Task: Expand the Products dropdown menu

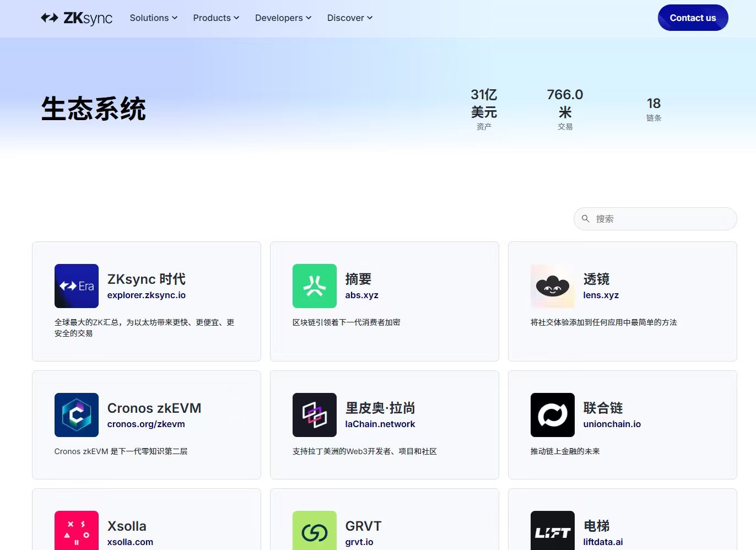Action: click(216, 18)
